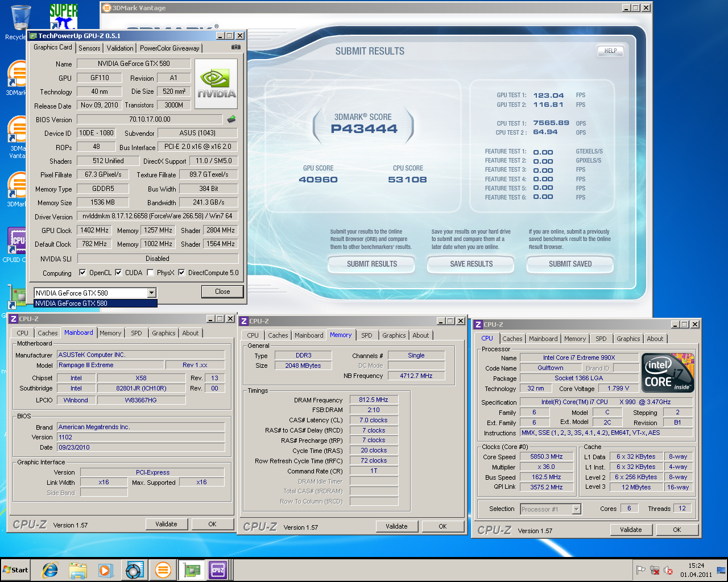Image resolution: width=728 pixels, height=582 pixels.
Task: Click the Save Results button
Action: click(x=471, y=264)
